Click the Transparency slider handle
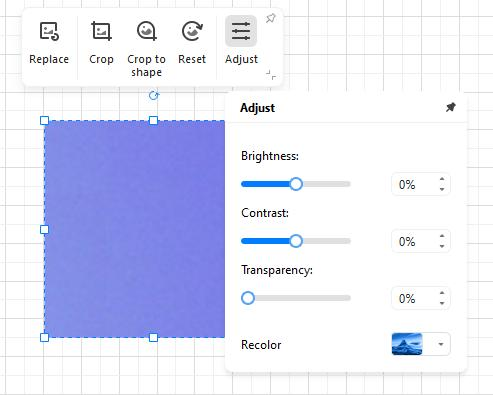493x395 pixels. 248,298
